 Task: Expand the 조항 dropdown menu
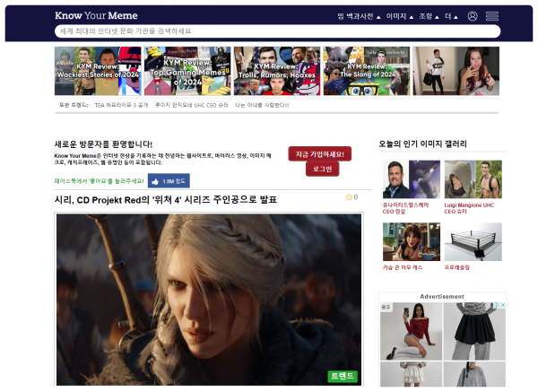[x=429, y=16]
